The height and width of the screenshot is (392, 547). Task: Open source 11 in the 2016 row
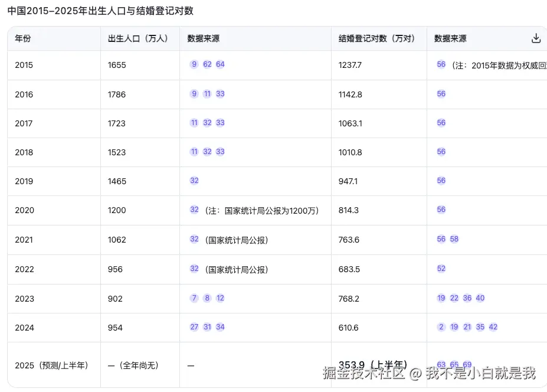click(207, 93)
